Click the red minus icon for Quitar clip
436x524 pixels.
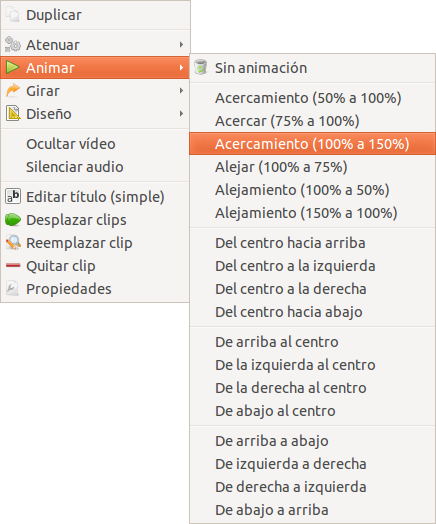click(13, 266)
